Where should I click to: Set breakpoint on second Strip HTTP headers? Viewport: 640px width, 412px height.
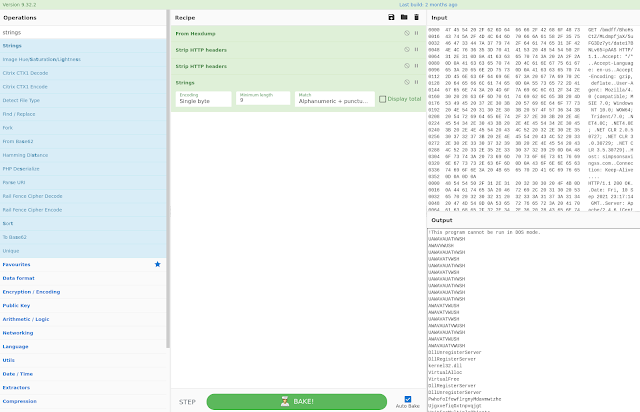[416, 66]
